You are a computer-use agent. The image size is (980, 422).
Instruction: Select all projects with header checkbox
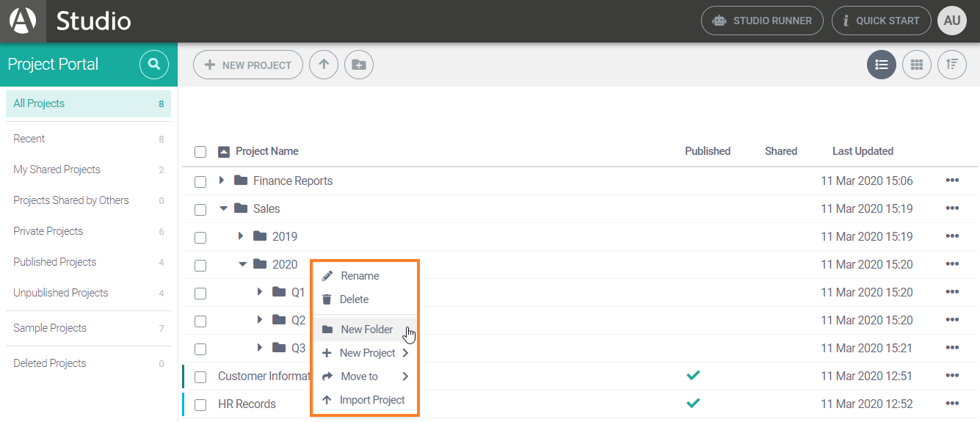[x=200, y=152]
